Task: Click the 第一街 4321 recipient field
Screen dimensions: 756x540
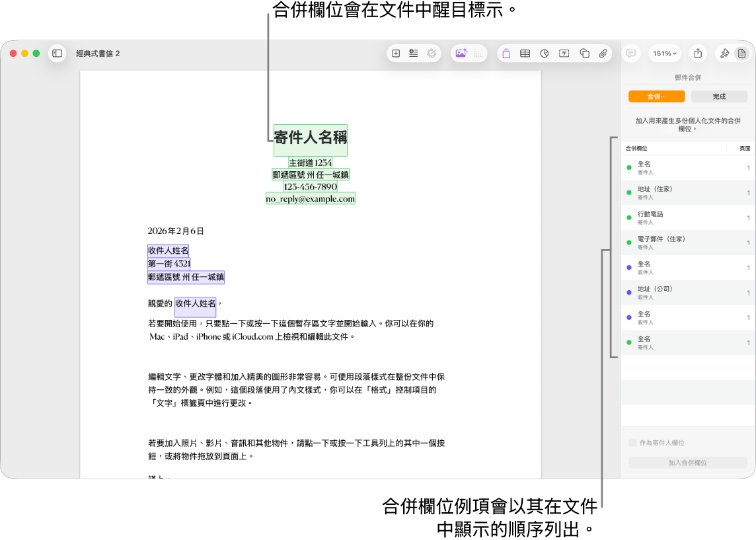Action: pyautogui.click(x=169, y=264)
